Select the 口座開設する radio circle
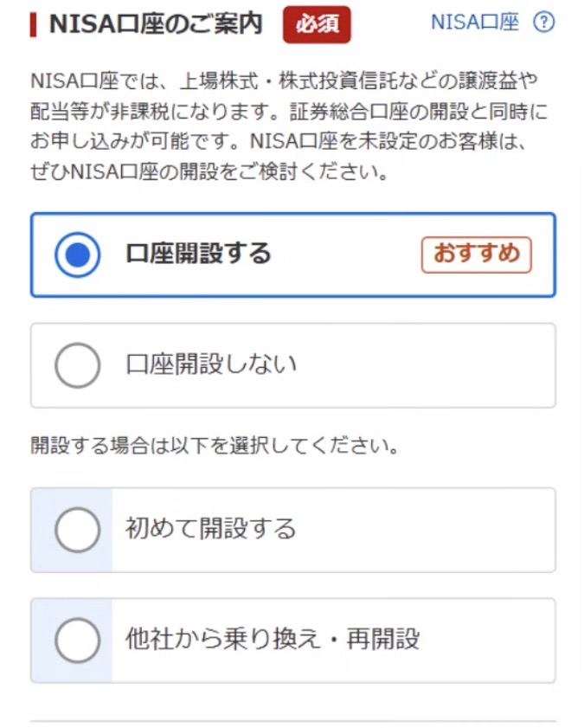 78,254
